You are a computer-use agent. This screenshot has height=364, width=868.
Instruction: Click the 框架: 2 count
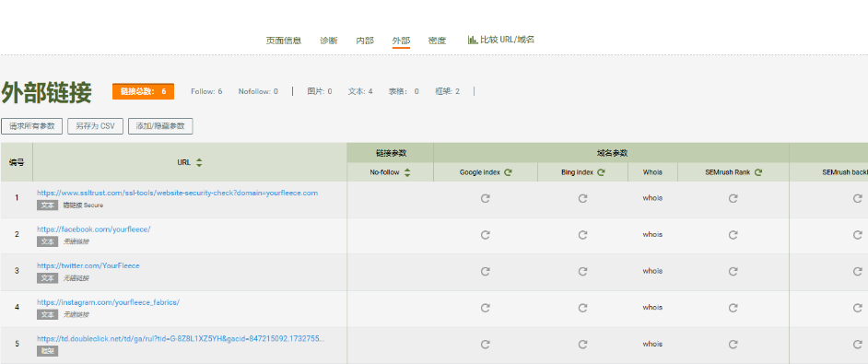447,91
